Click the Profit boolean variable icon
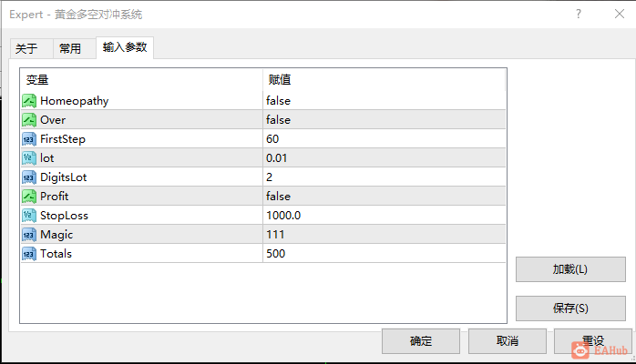 [29, 197]
